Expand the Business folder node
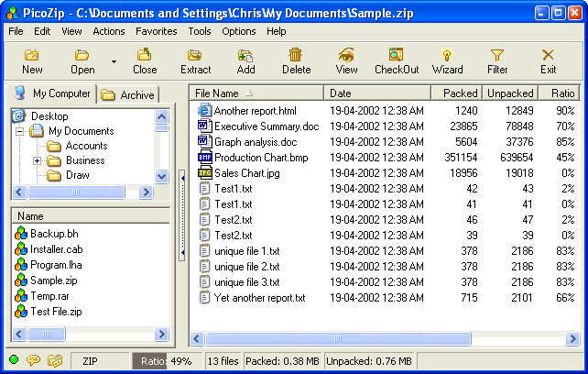 click(37, 160)
